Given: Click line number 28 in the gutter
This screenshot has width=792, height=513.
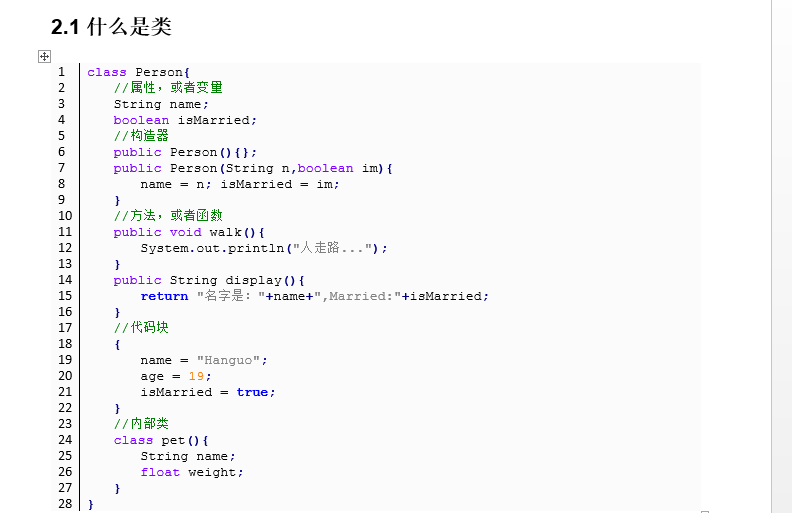Looking at the screenshot, I should pyautogui.click(x=65, y=503).
